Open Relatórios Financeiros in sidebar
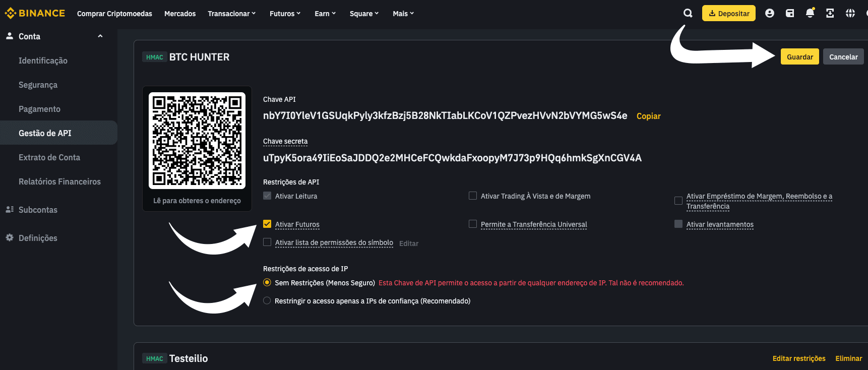Viewport: 868px width, 370px height. [58, 181]
